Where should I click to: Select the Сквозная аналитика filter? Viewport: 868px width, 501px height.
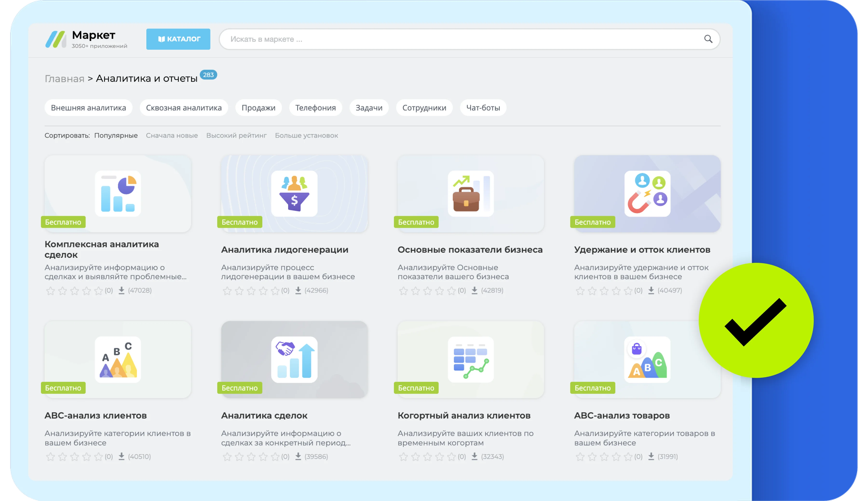coord(184,108)
